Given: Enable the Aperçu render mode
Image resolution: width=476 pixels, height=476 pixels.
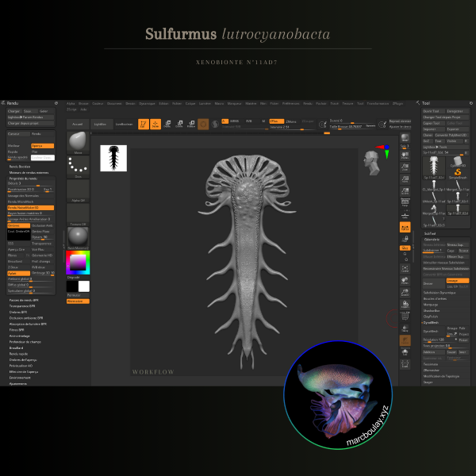Looking at the screenshot, I should (43, 146).
